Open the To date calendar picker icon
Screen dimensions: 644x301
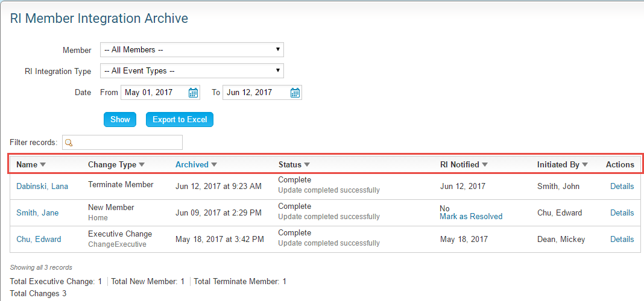pyautogui.click(x=295, y=93)
